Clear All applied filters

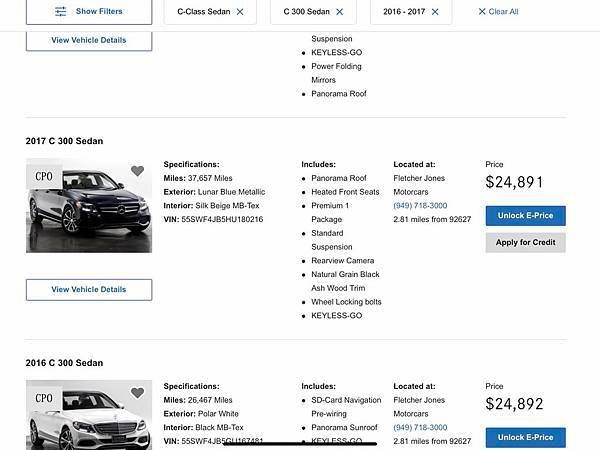[x=503, y=11]
